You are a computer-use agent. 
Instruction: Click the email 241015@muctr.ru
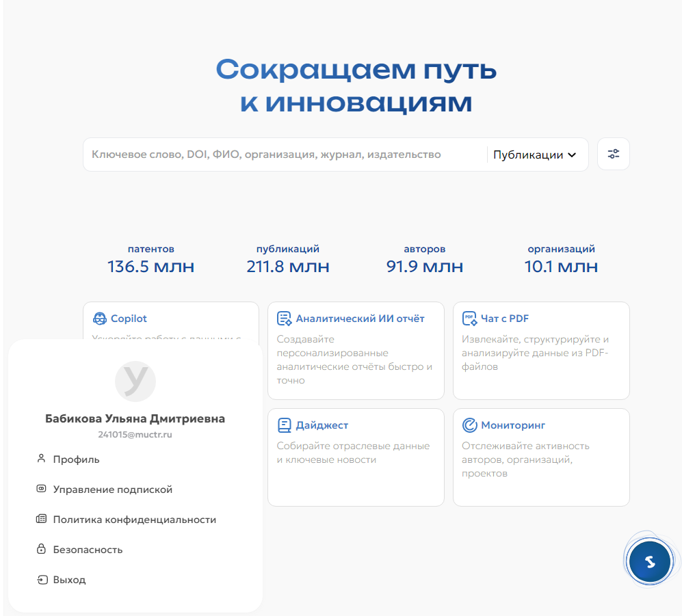(135, 434)
